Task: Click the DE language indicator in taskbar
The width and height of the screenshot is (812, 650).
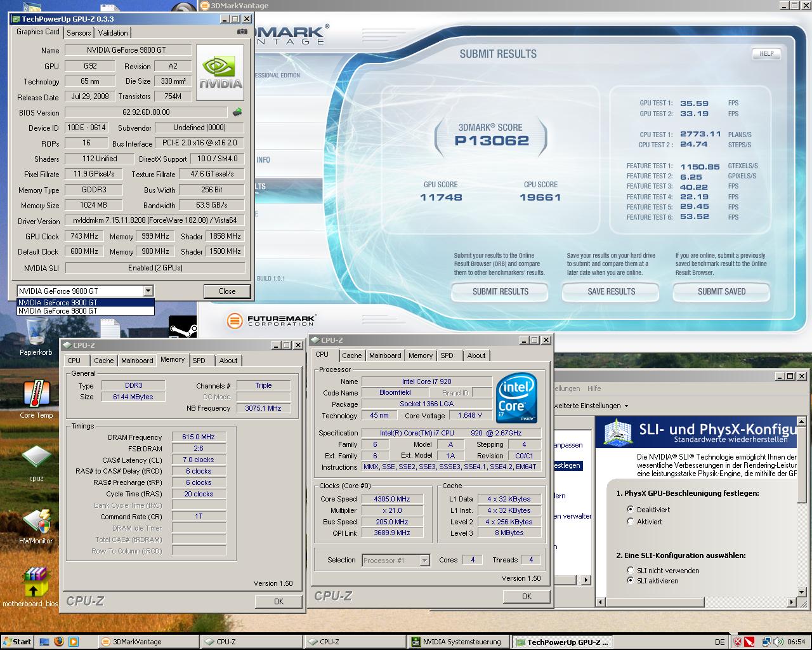Action: 720,642
